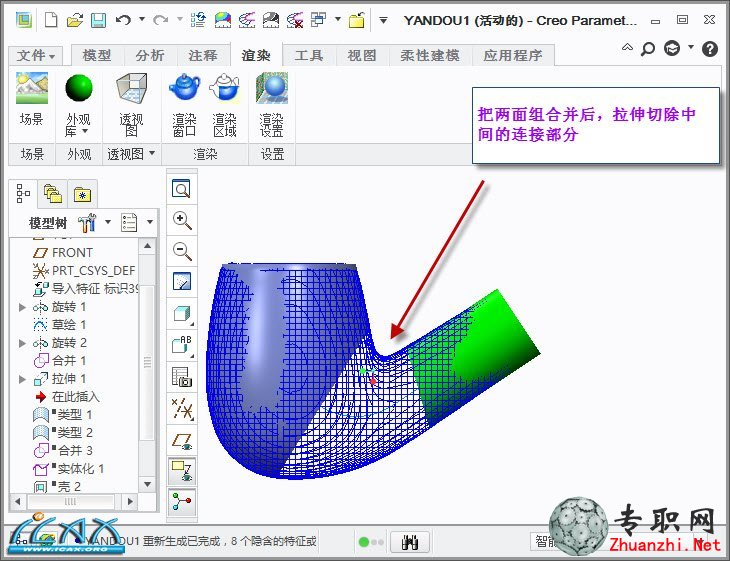730x561 pixels.
Task: Expand the 拉伸 1 feature node
Action: pyautogui.click(x=21, y=379)
